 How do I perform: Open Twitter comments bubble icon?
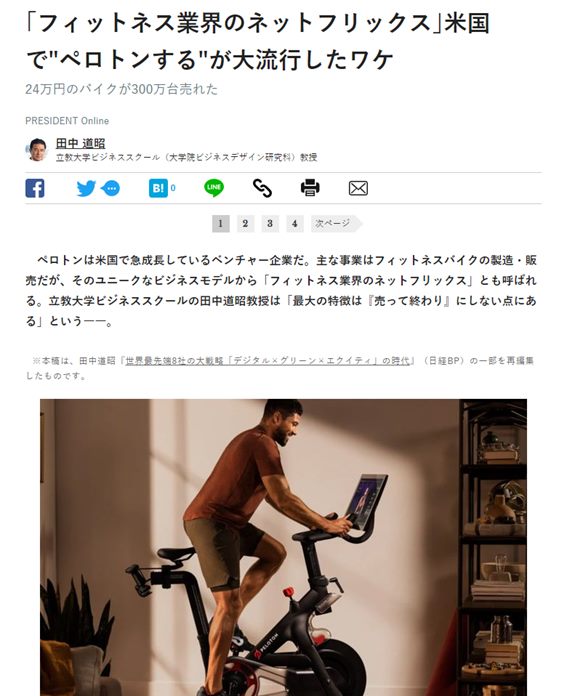pyautogui.click(x=111, y=188)
